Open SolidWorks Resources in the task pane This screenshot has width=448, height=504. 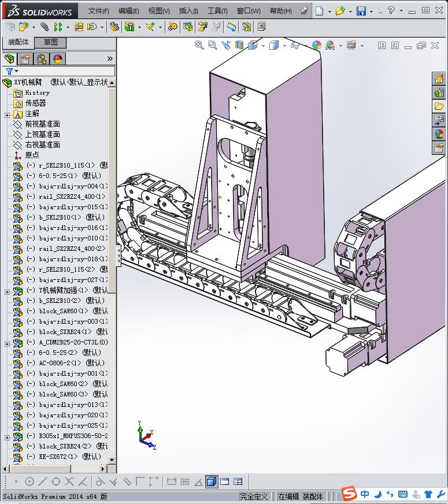[439, 79]
